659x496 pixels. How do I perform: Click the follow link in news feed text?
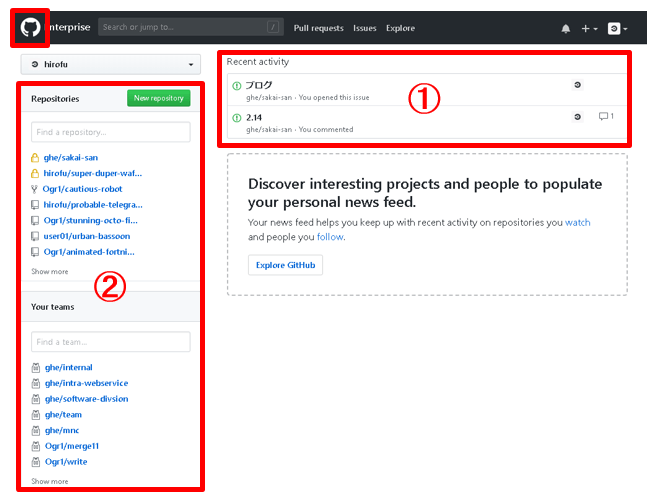point(330,237)
